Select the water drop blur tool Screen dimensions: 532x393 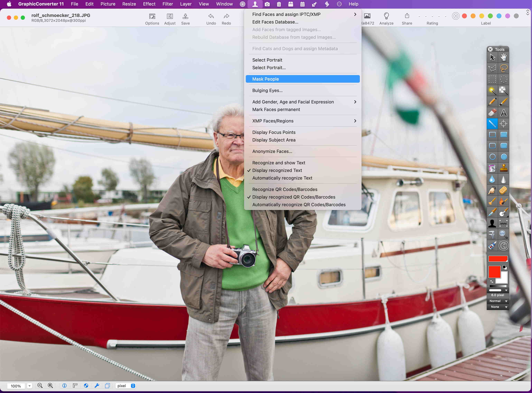(492, 179)
